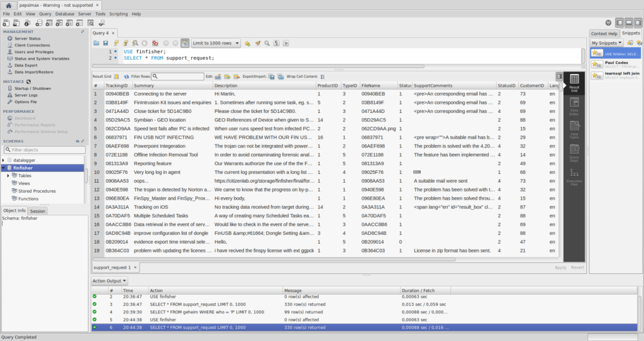Open the Database menu
644x341 pixels.
pyautogui.click(x=64, y=13)
